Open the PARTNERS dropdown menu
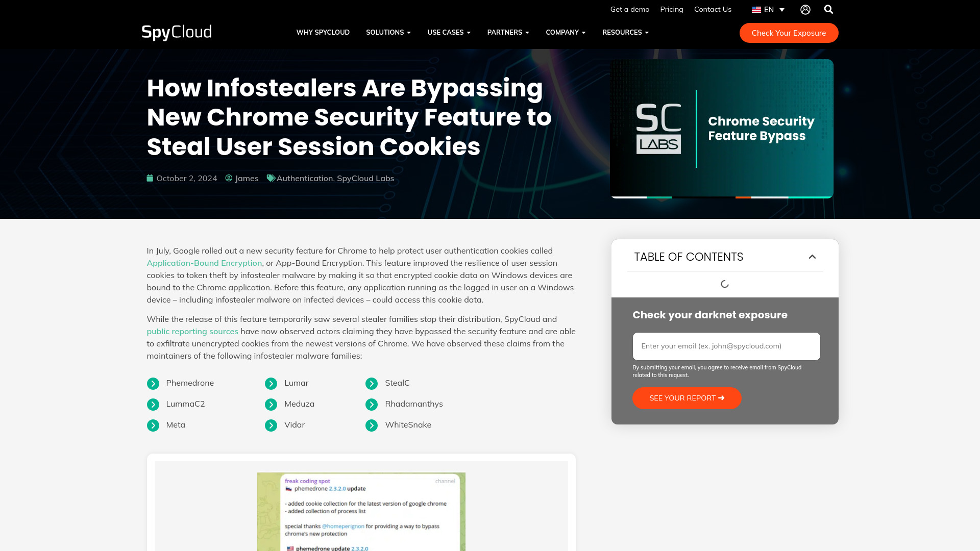The width and height of the screenshot is (980, 551). 508,32
